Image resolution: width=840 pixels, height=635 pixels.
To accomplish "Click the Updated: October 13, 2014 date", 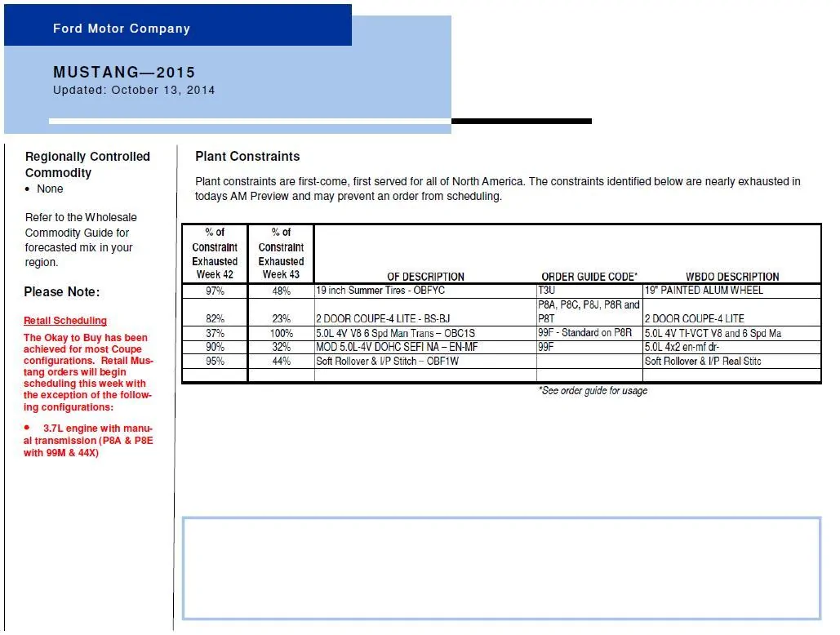I will tap(134, 90).
